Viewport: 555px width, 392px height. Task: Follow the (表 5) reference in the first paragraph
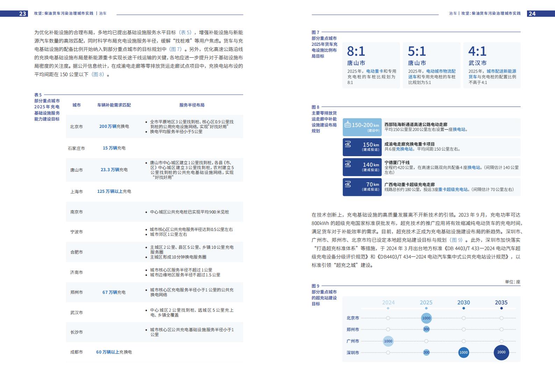tap(185, 32)
